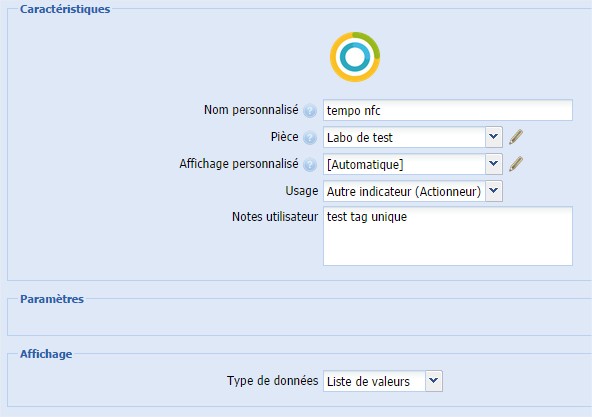
Task: Click the Caractéristiques section title
Action: [x=65, y=9]
